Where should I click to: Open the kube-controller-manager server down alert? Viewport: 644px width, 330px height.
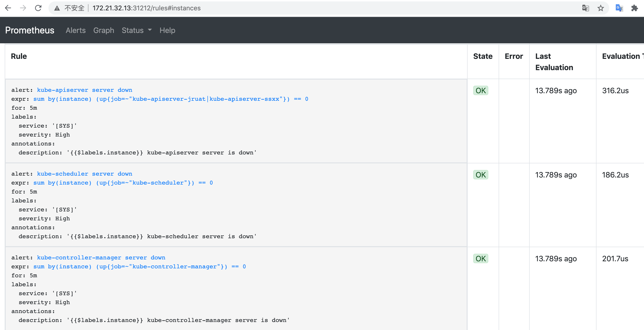pyautogui.click(x=101, y=258)
